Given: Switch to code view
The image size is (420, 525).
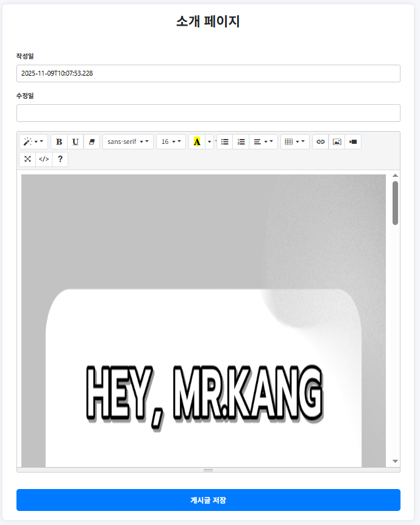Looking at the screenshot, I should pos(44,159).
